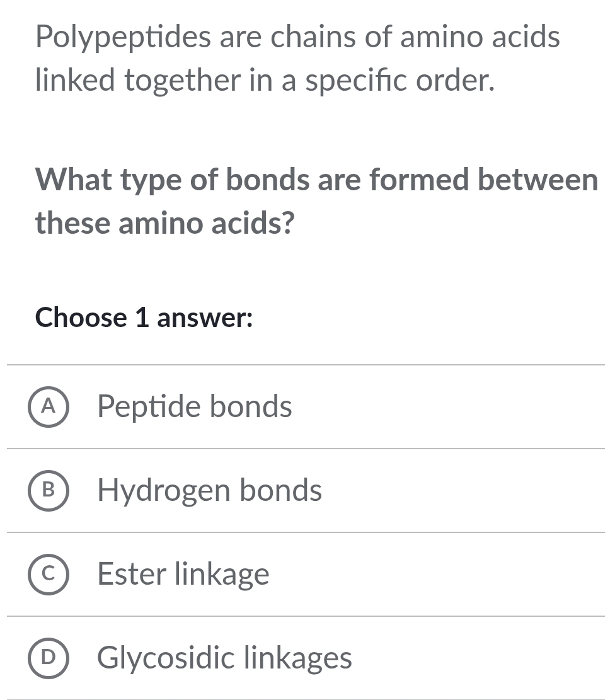Click the "Choose 1 answer:" heading

pyautogui.click(x=144, y=318)
